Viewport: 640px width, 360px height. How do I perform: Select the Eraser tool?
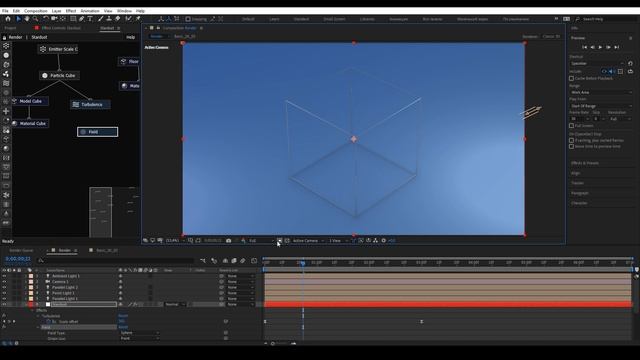click(118, 19)
